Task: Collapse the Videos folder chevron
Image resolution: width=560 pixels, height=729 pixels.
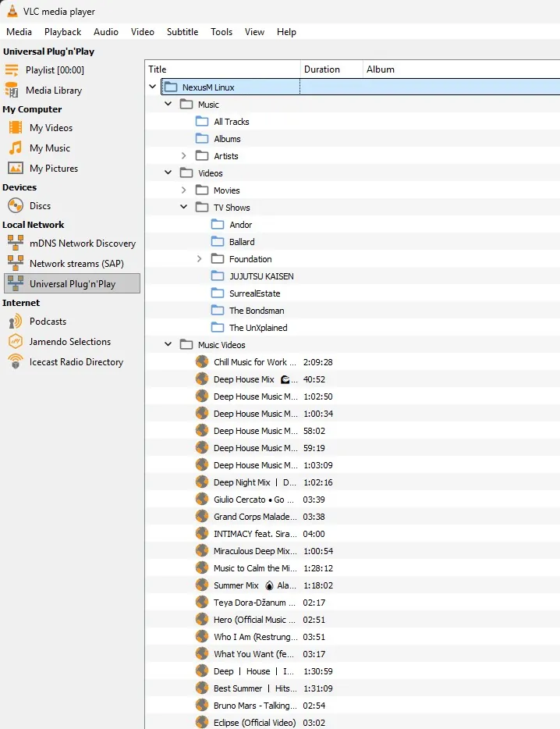Action: pyautogui.click(x=168, y=172)
